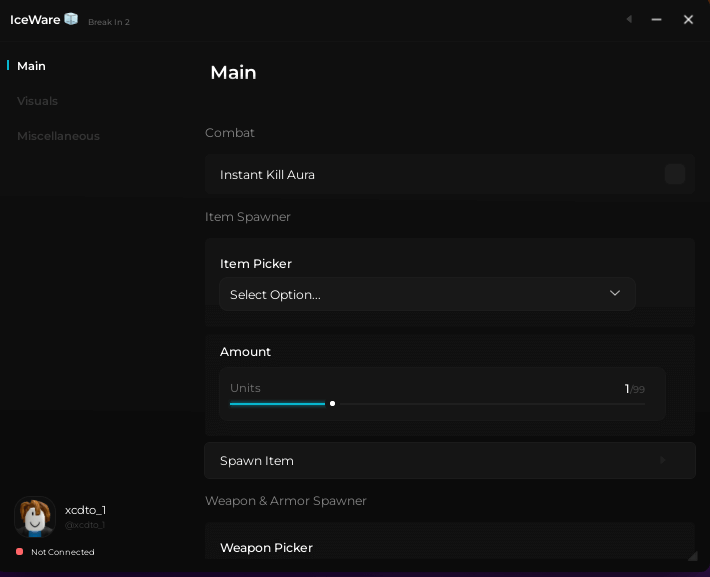710x577 pixels.
Task: Minimize the IceWare window
Action: [657, 19]
